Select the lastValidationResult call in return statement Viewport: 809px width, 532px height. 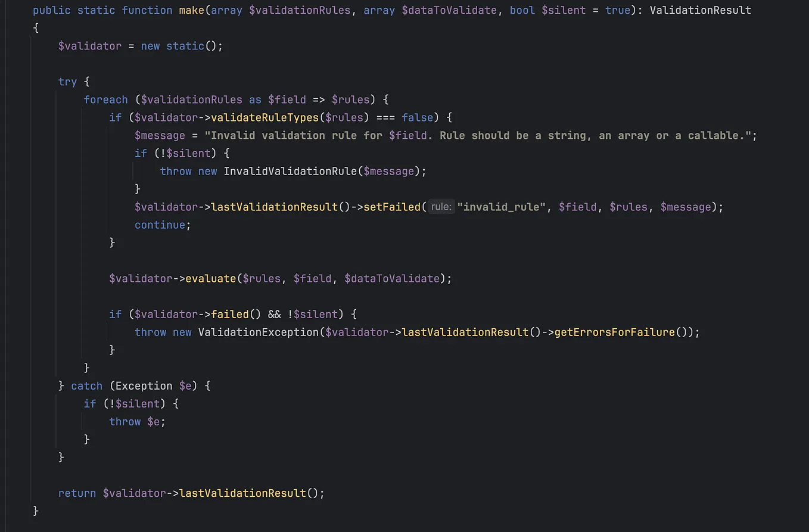pos(242,493)
